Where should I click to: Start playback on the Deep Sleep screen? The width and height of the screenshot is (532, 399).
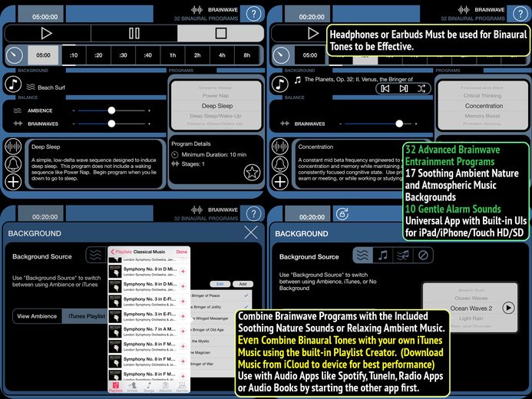(47, 33)
